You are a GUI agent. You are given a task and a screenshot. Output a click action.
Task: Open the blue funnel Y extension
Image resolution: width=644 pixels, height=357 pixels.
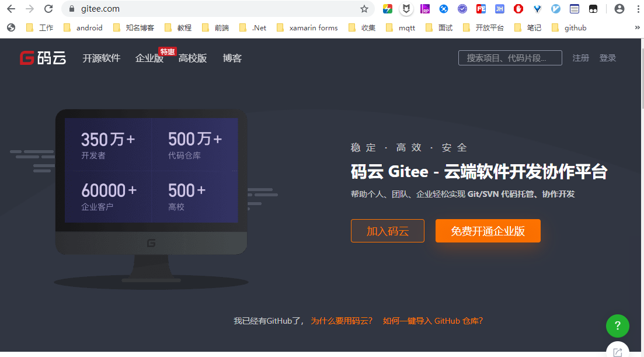point(537,9)
